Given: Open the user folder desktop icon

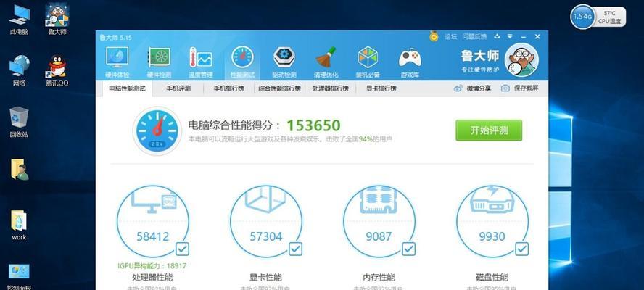Looking at the screenshot, I should [x=20, y=169].
